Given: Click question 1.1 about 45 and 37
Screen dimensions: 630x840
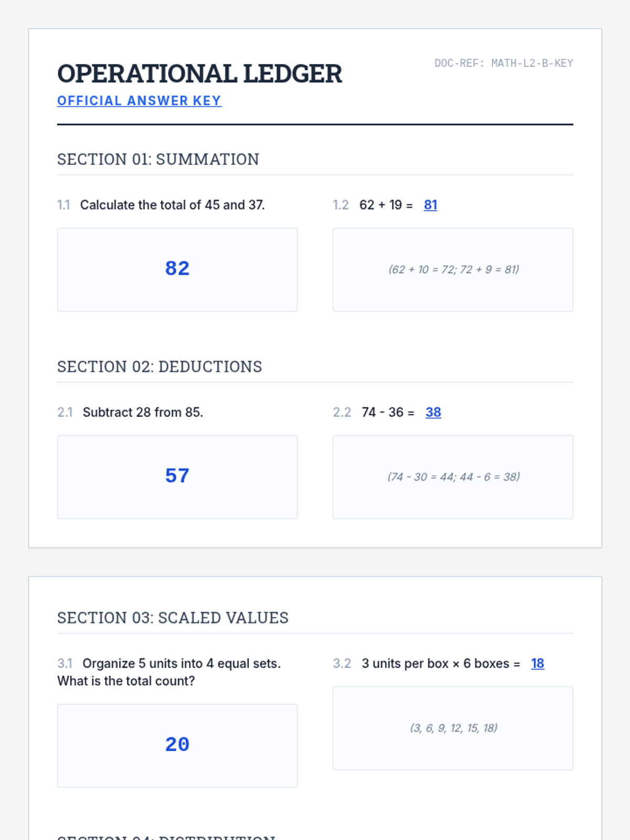Looking at the screenshot, I should [161, 205].
